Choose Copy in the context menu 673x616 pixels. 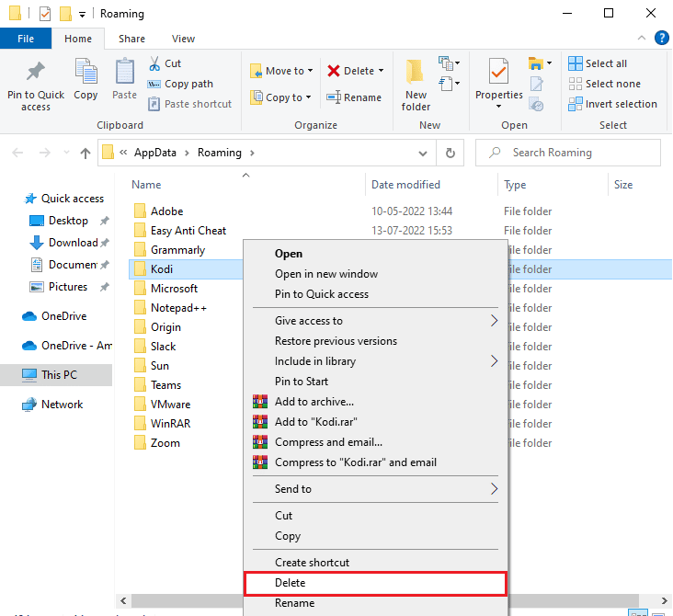point(375,536)
